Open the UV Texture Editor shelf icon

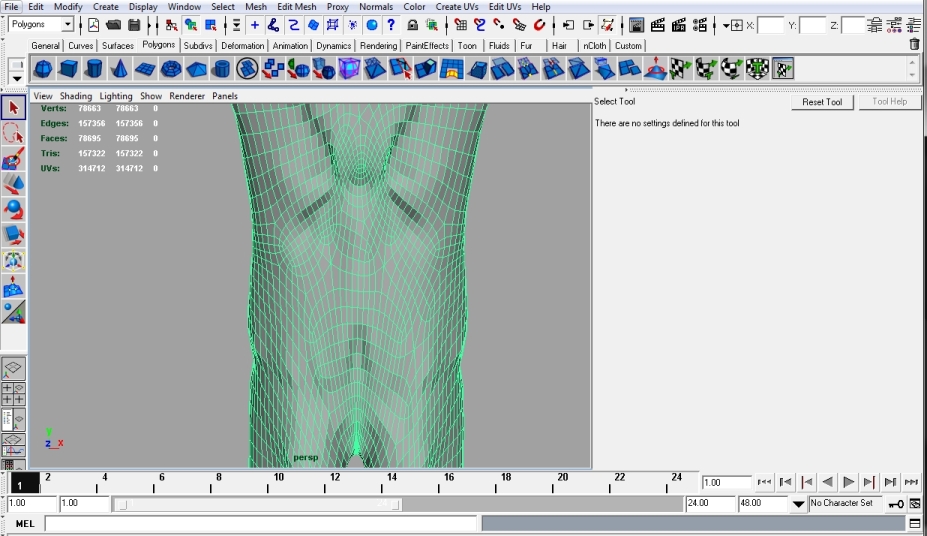click(x=783, y=69)
